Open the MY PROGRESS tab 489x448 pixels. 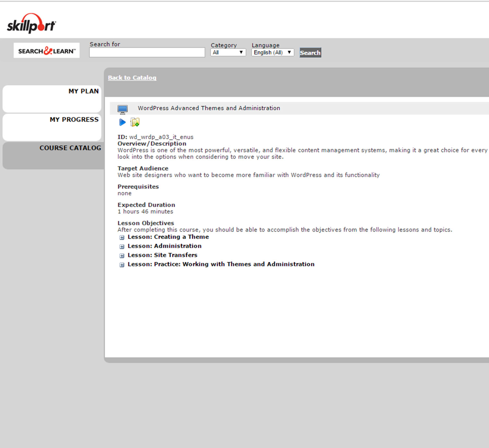click(52, 127)
